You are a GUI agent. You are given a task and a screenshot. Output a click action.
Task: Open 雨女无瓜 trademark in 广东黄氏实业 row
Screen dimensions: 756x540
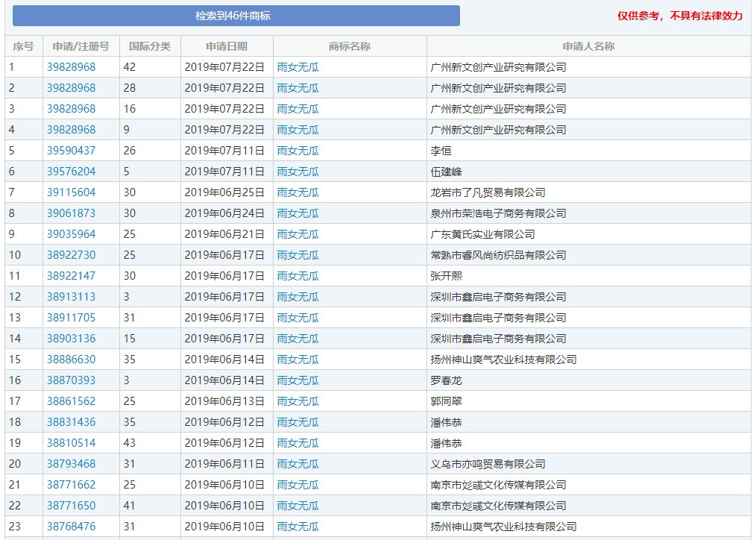(298, 234)
